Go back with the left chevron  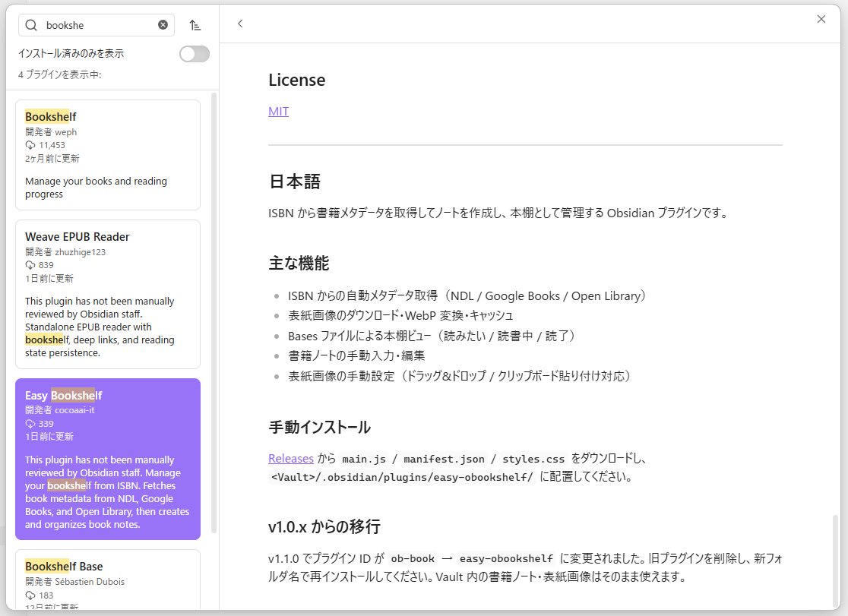[240, 24]
